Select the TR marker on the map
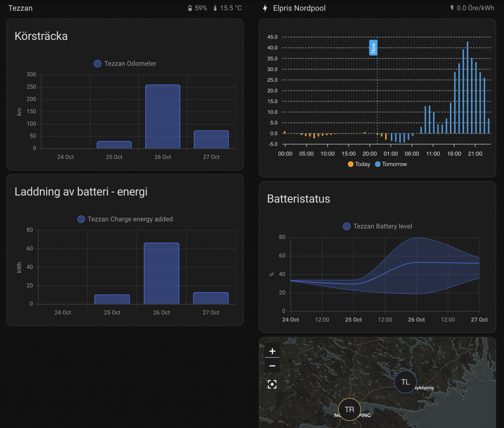 pyautogui.click(x=349, y=409)
